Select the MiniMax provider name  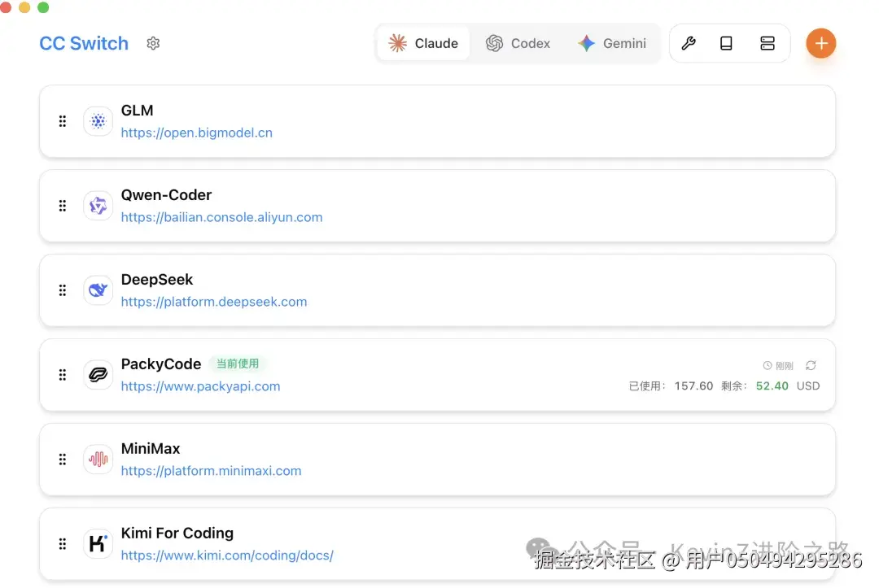(x=151, y=449)
